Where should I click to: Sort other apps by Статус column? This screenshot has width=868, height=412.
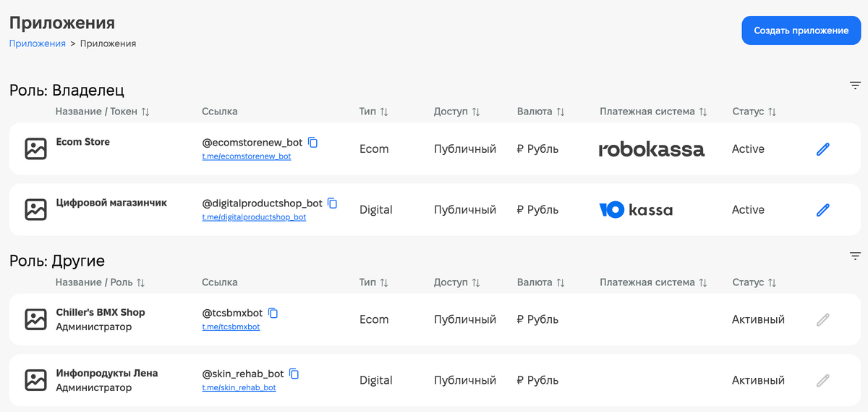[x=772, y=282]
